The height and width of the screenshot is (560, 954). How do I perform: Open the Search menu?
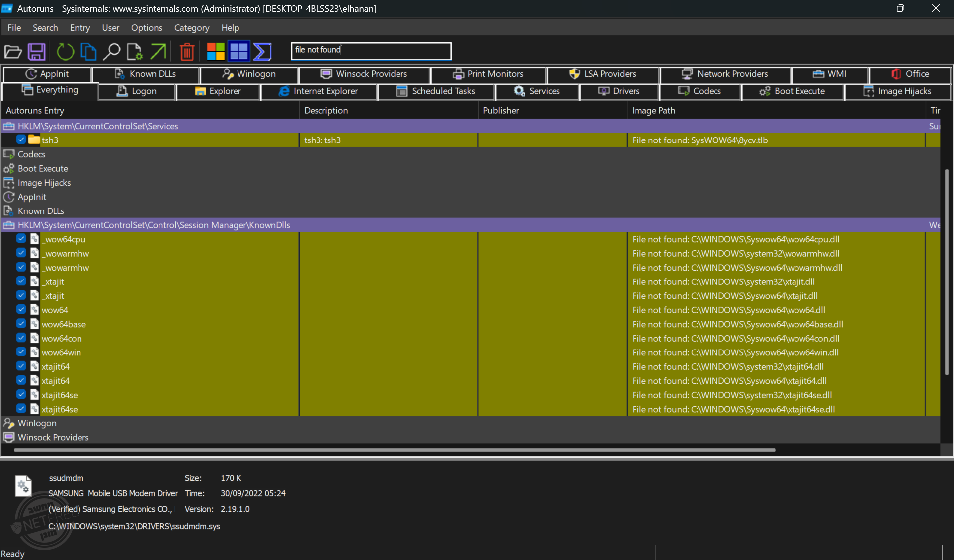point(45,28)
